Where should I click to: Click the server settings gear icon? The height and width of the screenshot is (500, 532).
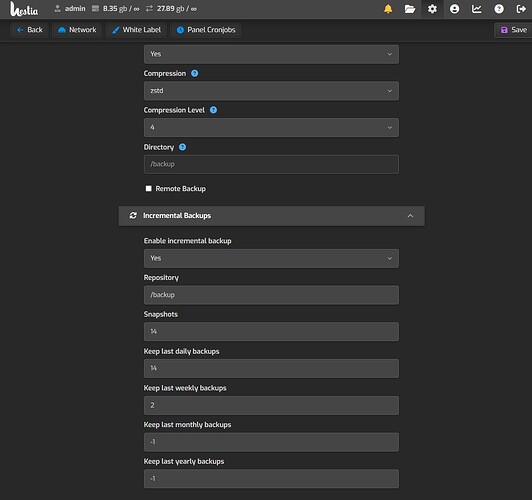click(432, 9)
